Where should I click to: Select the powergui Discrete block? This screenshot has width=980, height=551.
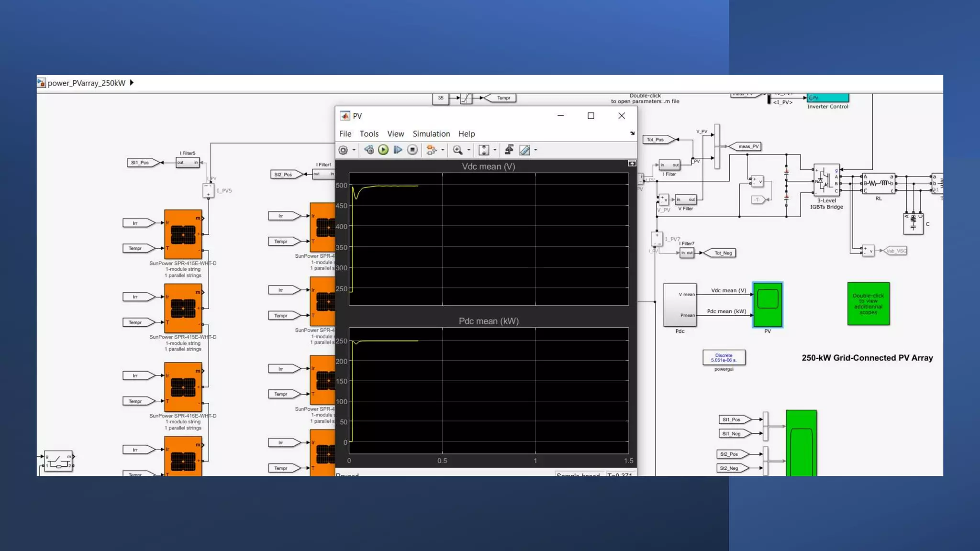[724, 357]
